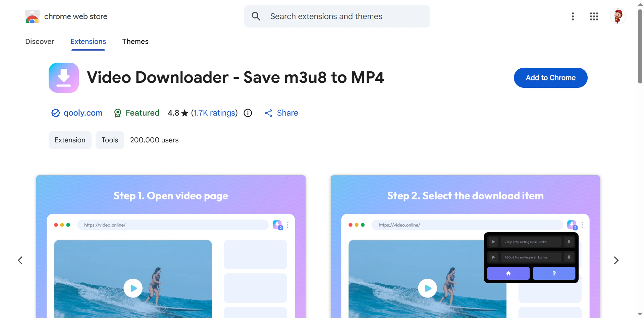Image resolution: width=644 pixels, height=318 pixels.
Task: Click the Tools category chip
Action: pos(110,140)
